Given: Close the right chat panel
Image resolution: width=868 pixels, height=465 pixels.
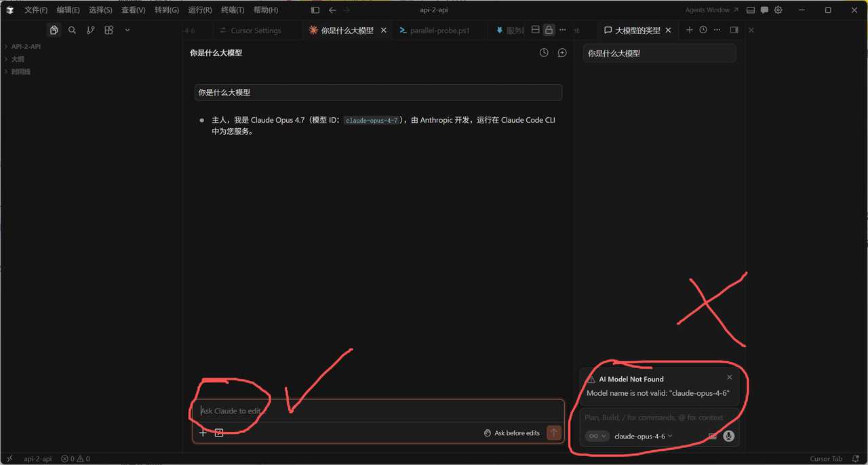Looking at the screenshot, I should pyautogui.click(x=751, y=30).
